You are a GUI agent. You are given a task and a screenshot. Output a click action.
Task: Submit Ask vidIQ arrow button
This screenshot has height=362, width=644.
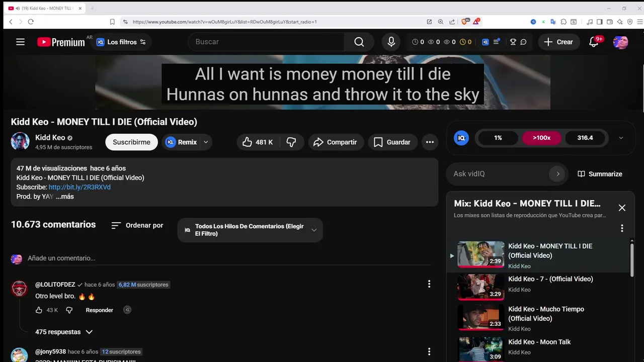pos(557,174)
